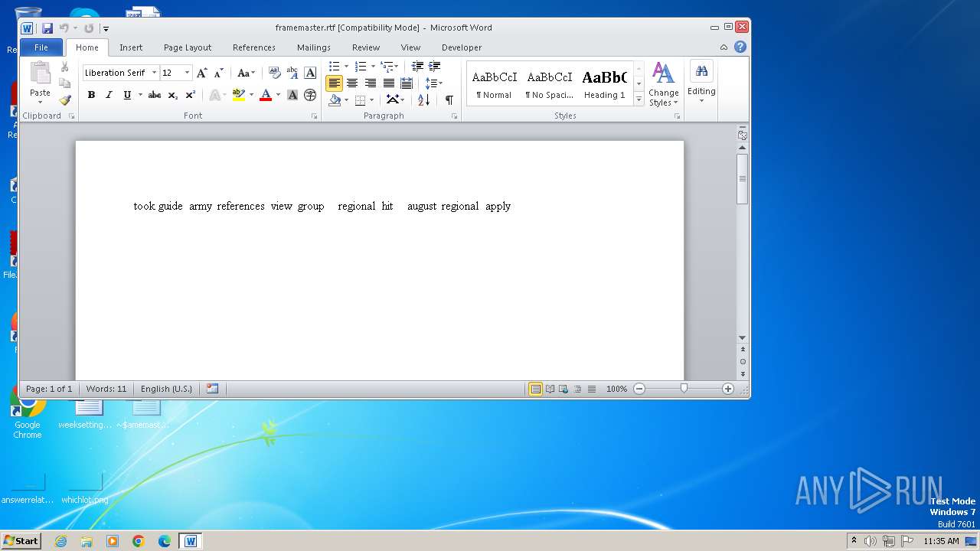Image resolution: width=980 pixels, height=551 pixels.
Task: Click the zoom slider handle
Action: coord(684,389)
